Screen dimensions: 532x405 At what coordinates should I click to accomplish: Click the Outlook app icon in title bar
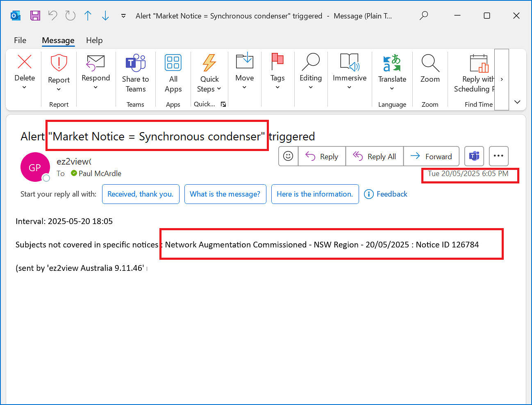pyautogui.click(x=16, y=16)
